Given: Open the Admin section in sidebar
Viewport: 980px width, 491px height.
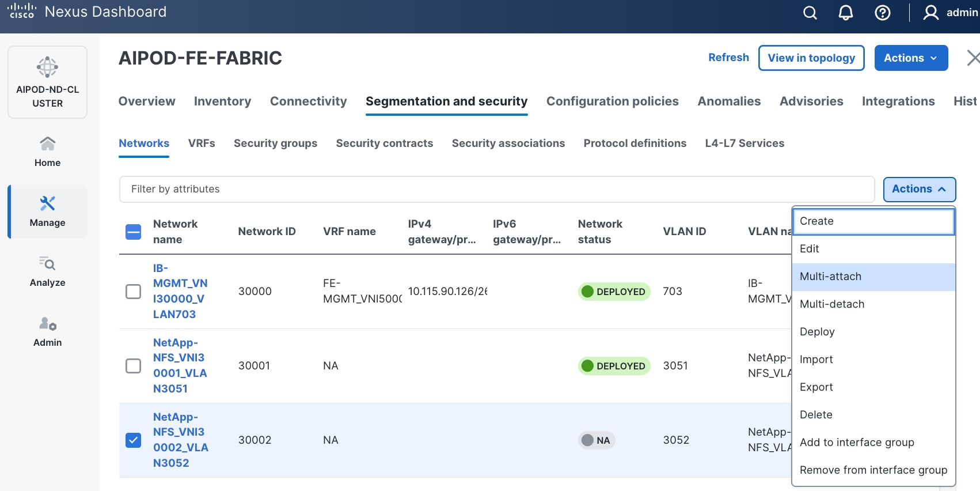Looking at the screenshot, I should click(x=47, y=331).
